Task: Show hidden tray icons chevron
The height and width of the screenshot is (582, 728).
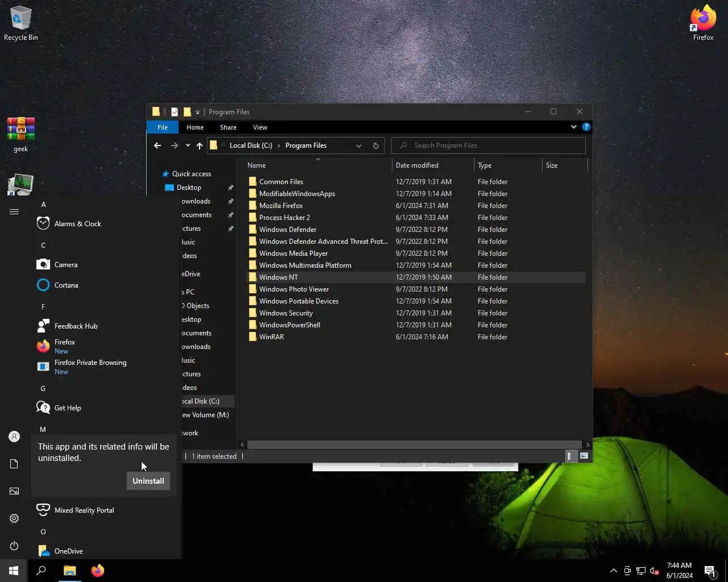Action: 614,571
